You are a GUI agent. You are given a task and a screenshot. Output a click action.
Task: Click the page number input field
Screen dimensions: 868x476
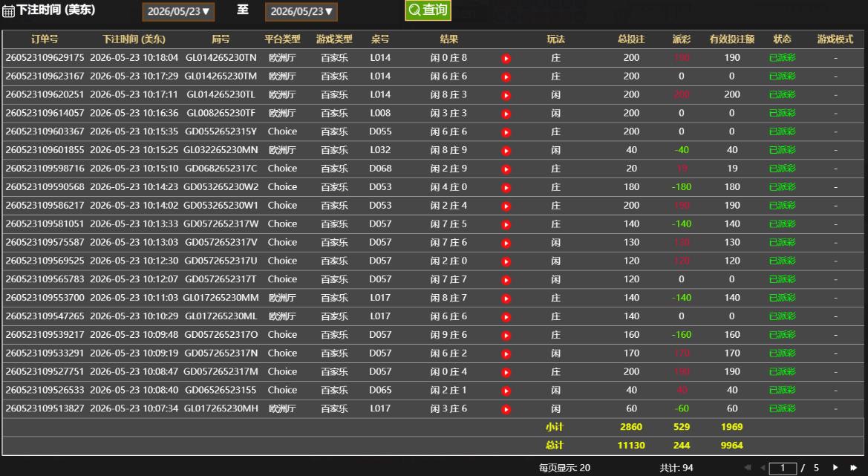783,469
